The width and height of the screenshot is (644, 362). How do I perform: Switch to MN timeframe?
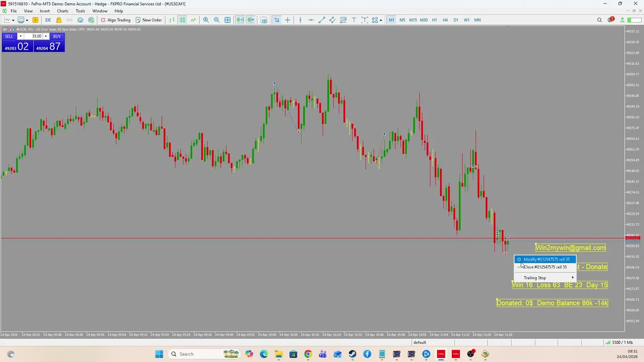(477, 20)
